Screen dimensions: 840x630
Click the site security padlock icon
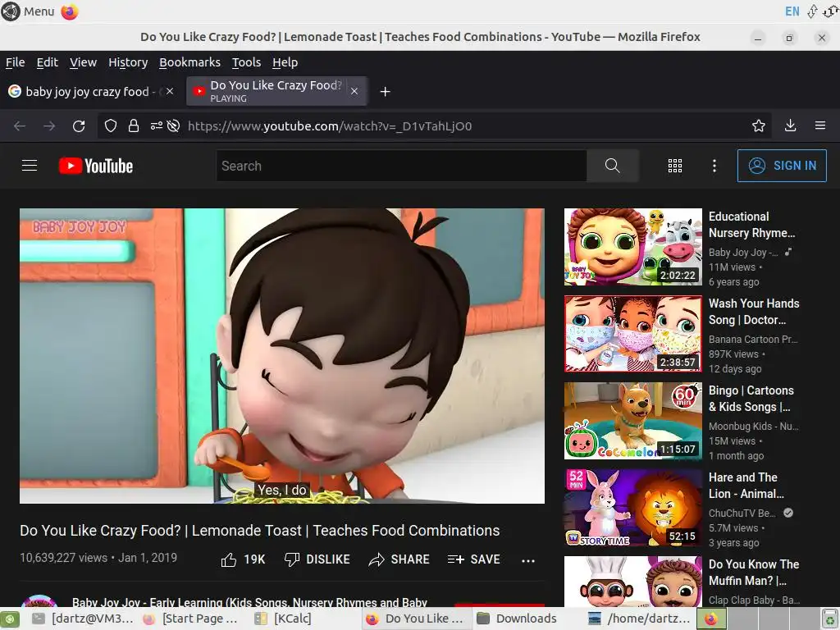(134, 126)
